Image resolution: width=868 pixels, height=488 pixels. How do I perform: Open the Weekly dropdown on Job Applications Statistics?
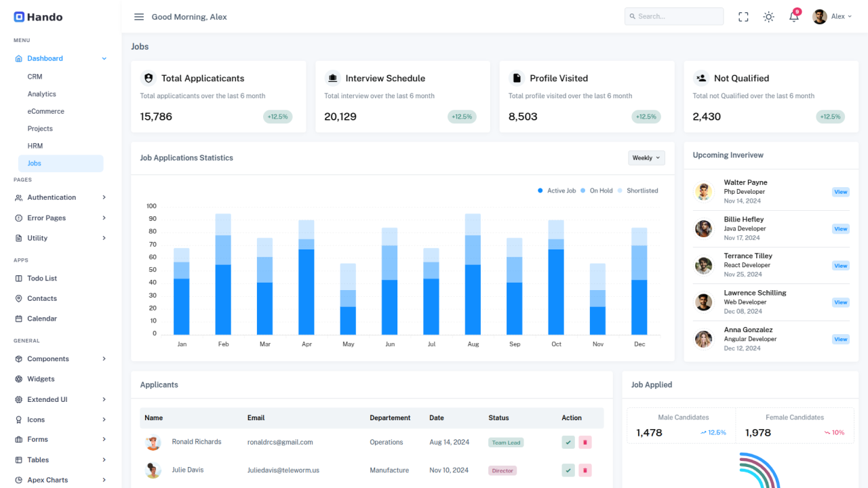click(646, 157)
